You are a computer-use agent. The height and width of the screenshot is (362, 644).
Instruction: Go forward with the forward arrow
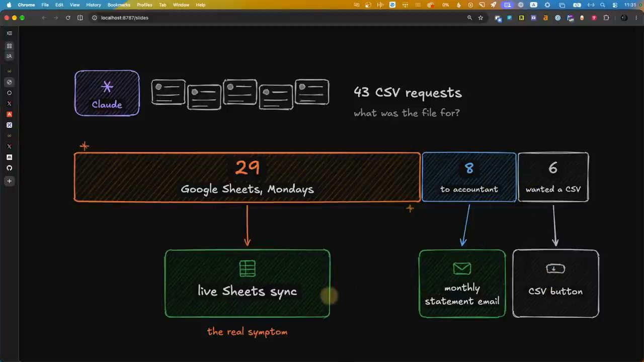(x=55, y=18)
